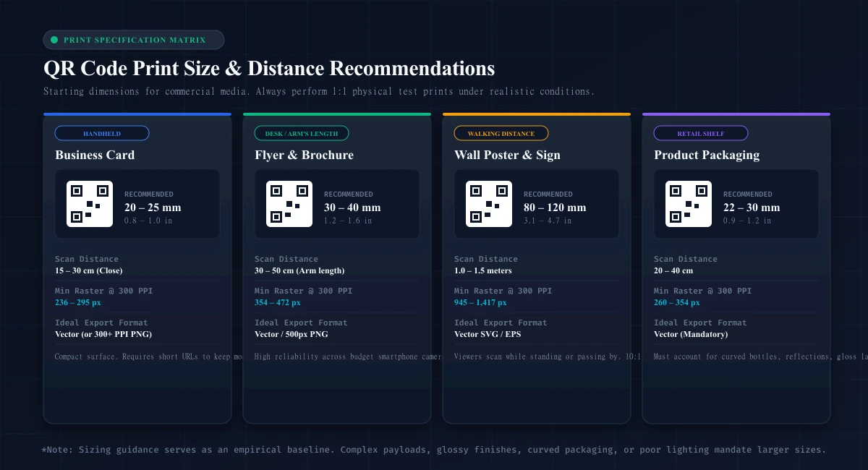This screenshot has height=470, width=868.
Task: Click the 0.9 – 1.2 in value
Action: tap(747, 221)
